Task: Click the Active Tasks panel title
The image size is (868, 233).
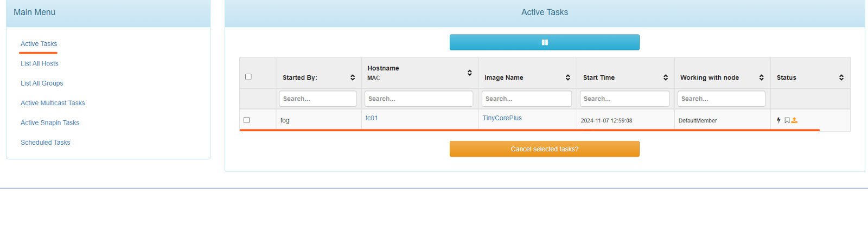Action: click(545, 12)
